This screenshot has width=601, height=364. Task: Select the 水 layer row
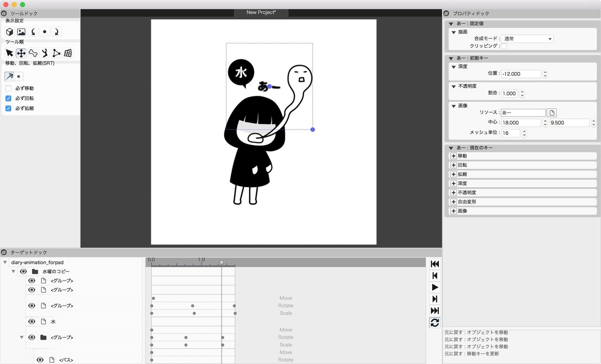point(83,321)
